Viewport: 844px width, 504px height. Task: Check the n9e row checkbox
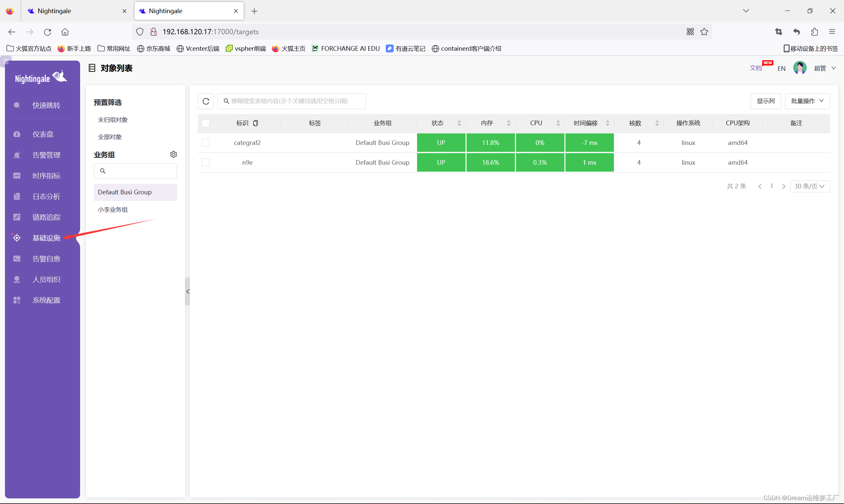click(x=206, y=162)
